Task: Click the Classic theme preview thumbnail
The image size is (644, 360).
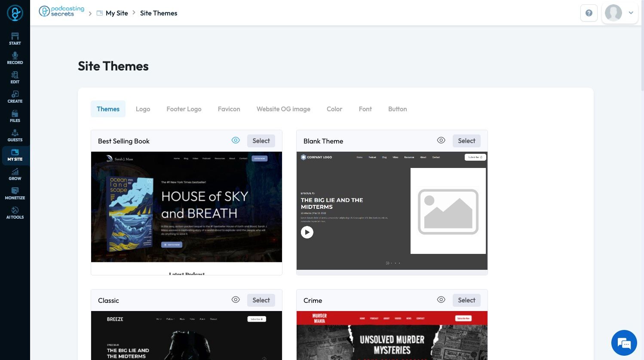Action: [187, 336]
